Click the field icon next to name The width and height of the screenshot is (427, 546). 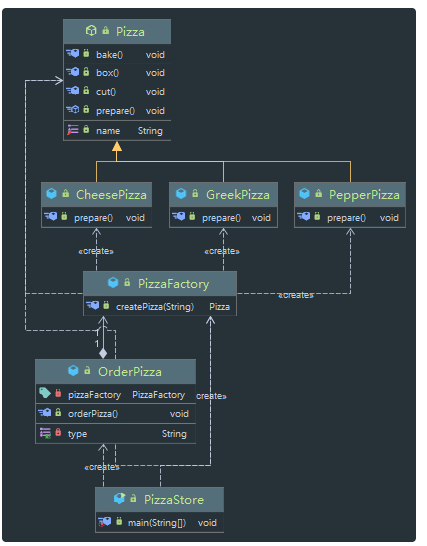point(73,130)
